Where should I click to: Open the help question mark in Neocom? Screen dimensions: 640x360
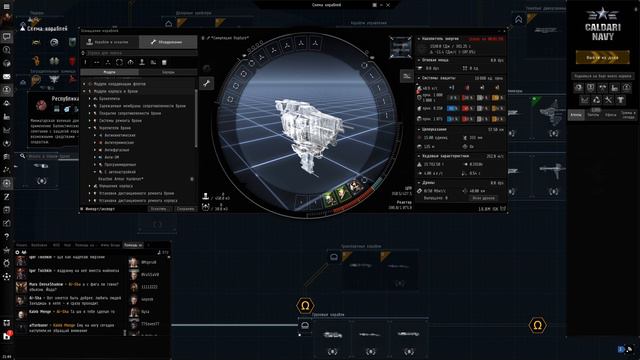[x=7, y=236]
